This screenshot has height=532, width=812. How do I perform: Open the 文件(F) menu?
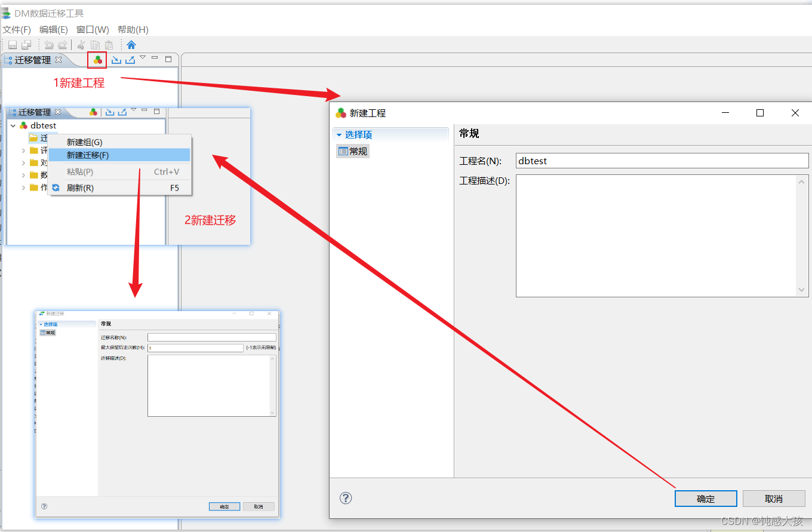point(17,29)
